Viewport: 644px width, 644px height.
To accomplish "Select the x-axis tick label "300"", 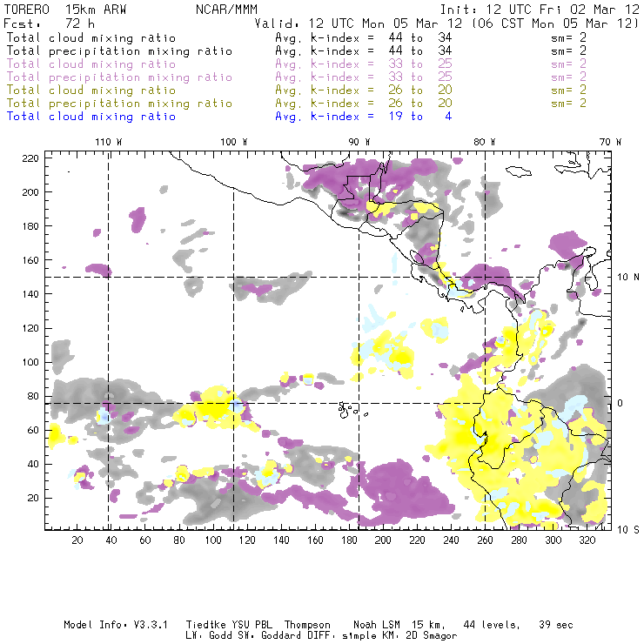I will 553,540.
